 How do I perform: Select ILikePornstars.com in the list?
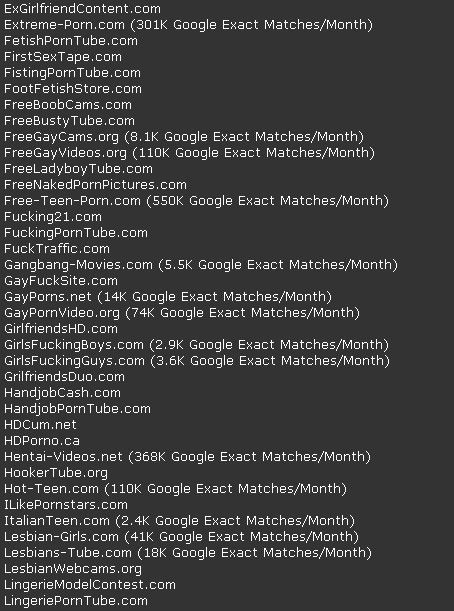[66, 504]
